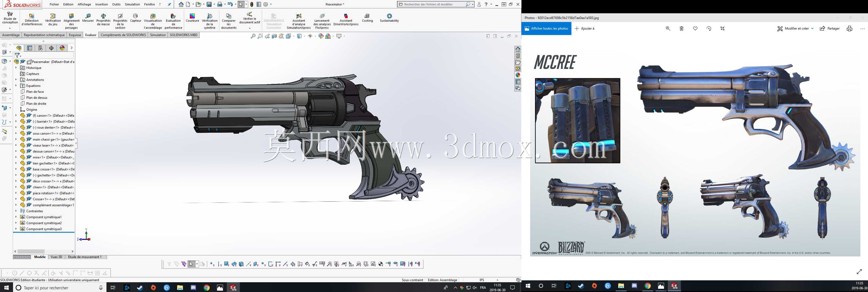This screenshot has width=868, height=292.
Task: Open Chrome from the left taskbar
Action: tap(207, 288)
